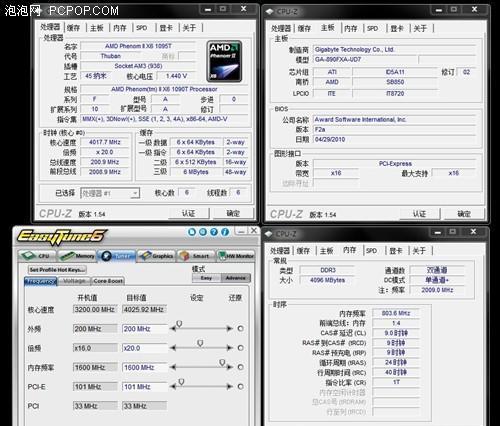The image size is (500, 426).
Task: Decrease 外频 using its left arrow
Action: click(173, 329)
